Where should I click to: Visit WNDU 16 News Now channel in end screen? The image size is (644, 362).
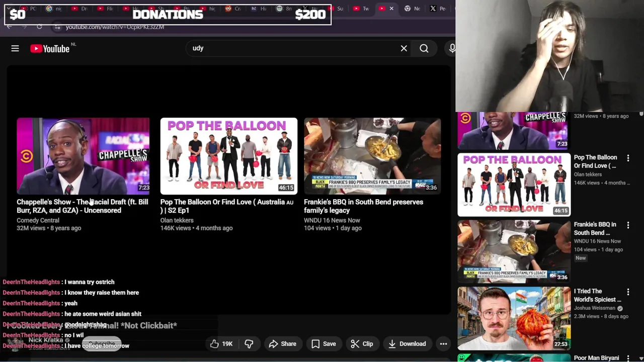(x=332, y=220)
